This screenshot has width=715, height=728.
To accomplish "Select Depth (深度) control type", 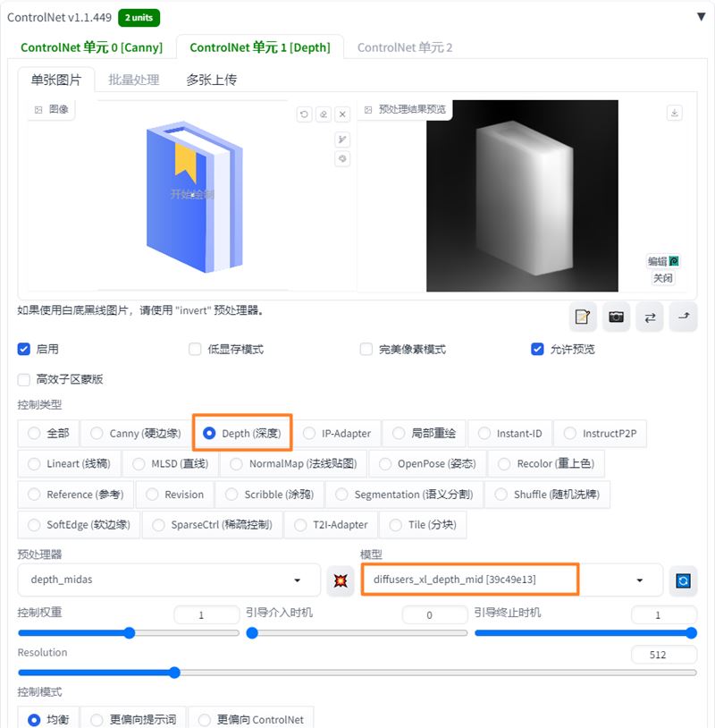I will 241,433.
